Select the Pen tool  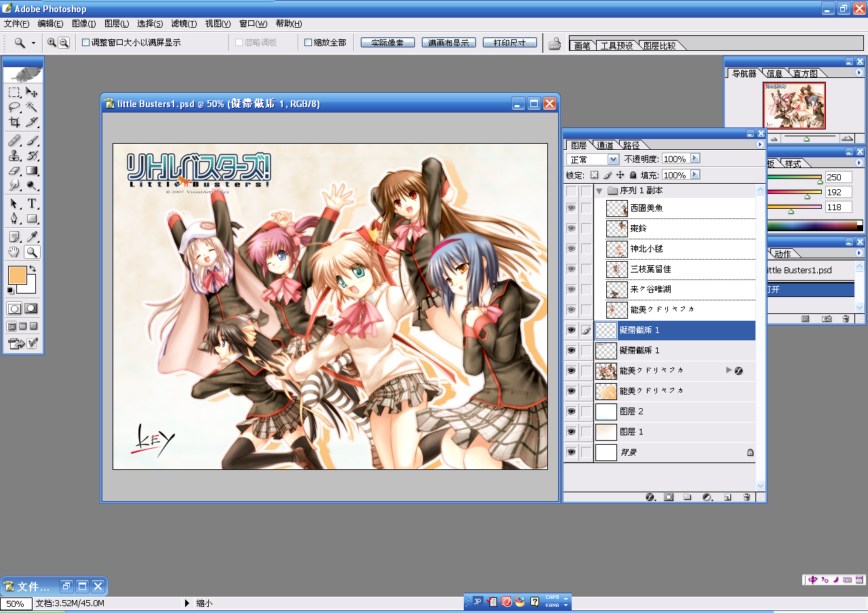tap(14, 218)
